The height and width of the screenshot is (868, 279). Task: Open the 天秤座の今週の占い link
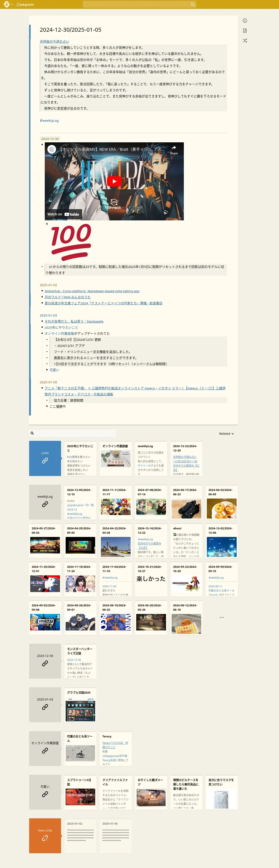54,41
